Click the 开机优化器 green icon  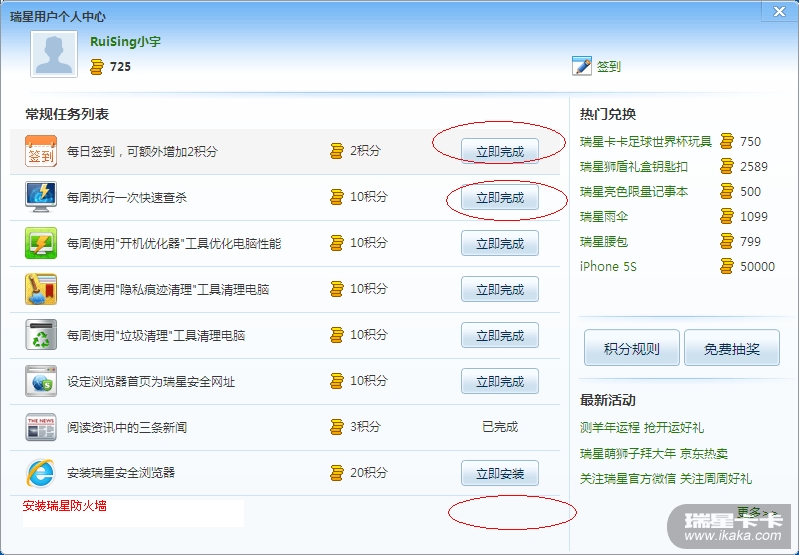(x=41, y=243)
